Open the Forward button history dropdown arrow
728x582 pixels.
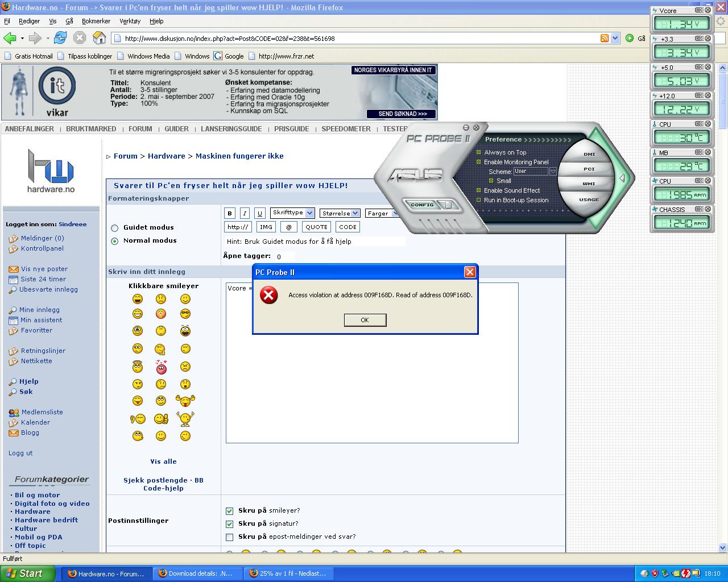48,38
